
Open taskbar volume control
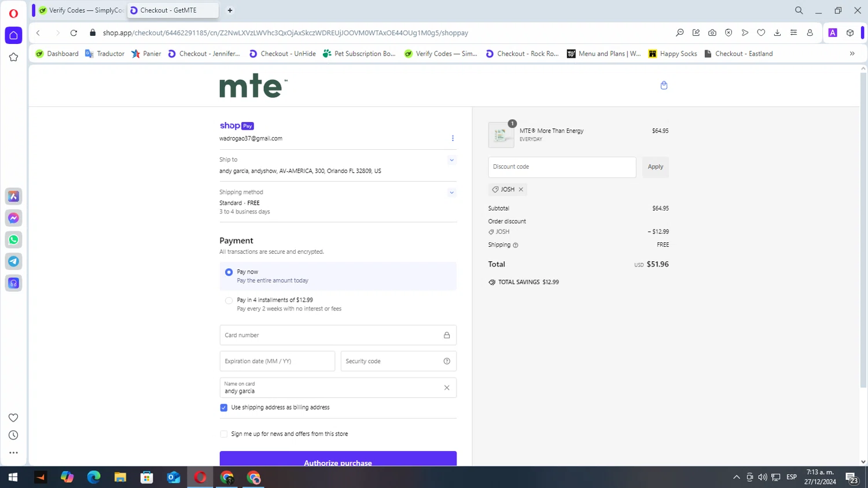click(x=763, y=478)
